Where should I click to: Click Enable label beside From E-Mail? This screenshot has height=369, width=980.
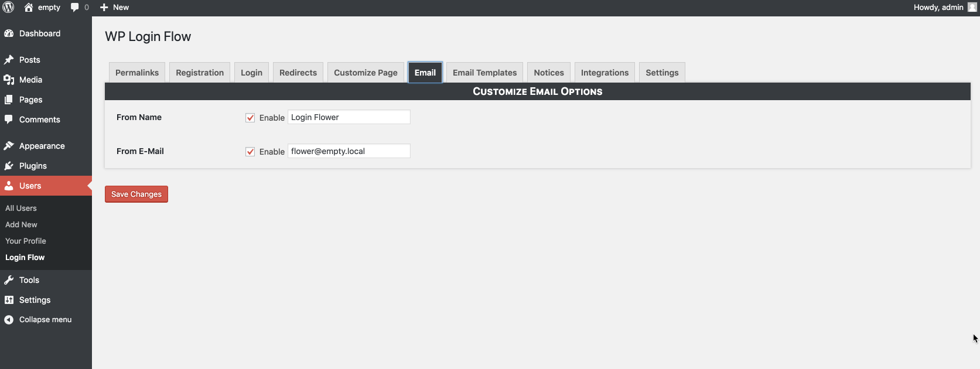click(272, 152)
